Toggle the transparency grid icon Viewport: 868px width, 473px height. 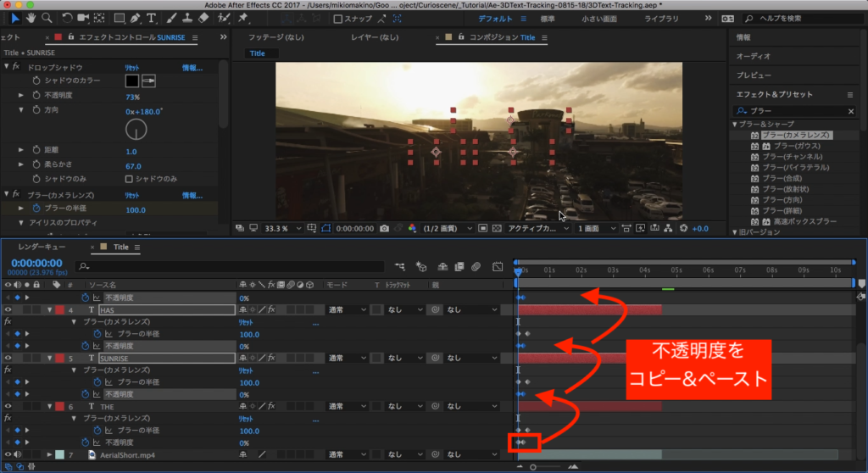497,228
